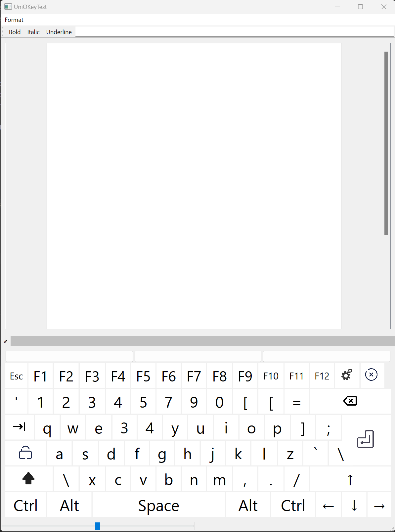Tap the number 5 key
The image size is (395, 532).
(x=143, y=401)
